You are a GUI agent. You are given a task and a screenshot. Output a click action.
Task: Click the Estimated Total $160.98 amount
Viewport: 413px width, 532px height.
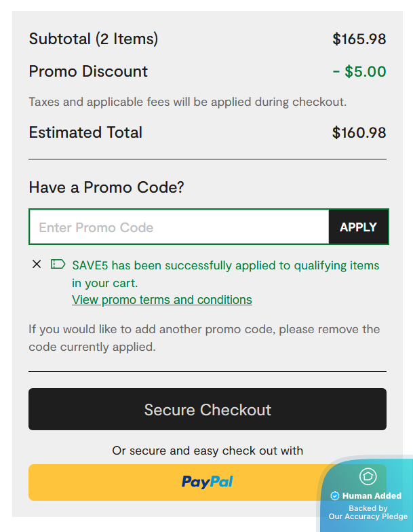(359, 132)
